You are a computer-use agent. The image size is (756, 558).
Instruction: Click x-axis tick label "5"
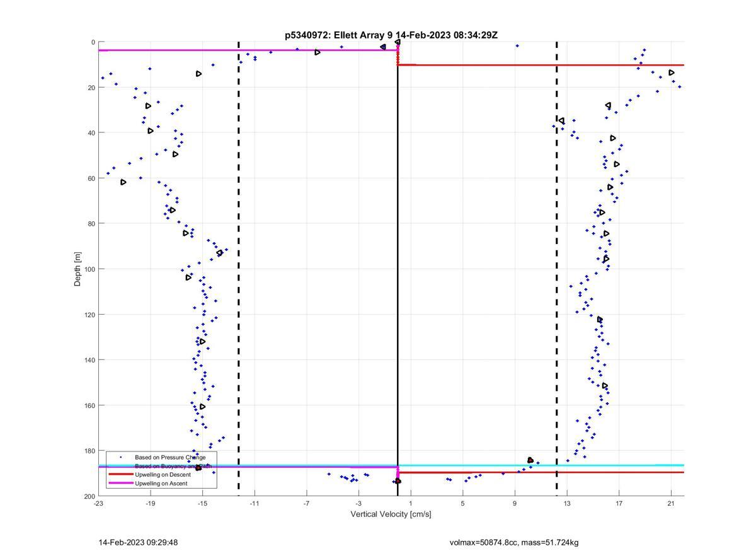click(x=462, y=503)
